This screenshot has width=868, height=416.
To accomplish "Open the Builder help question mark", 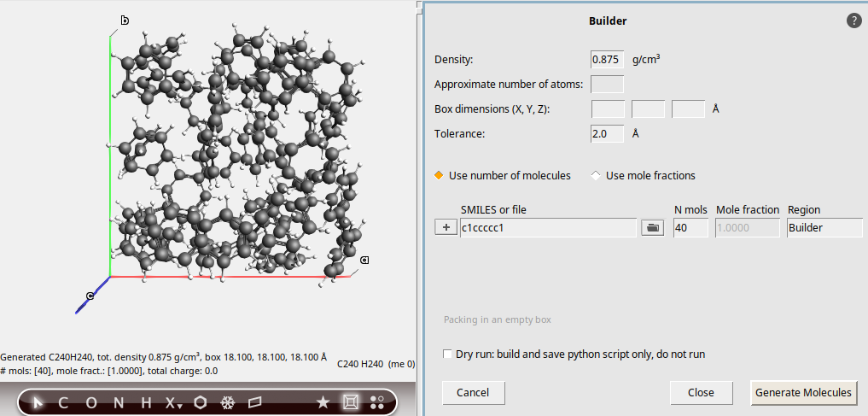I will click(x=853, y=21).
